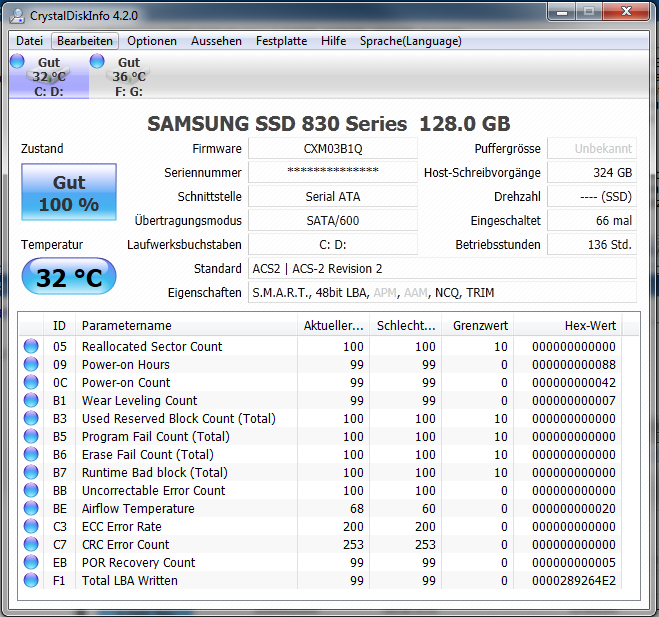Click the CrystalDiskInfo title bar icon
The image size is (659, 617).
(17, 16)
